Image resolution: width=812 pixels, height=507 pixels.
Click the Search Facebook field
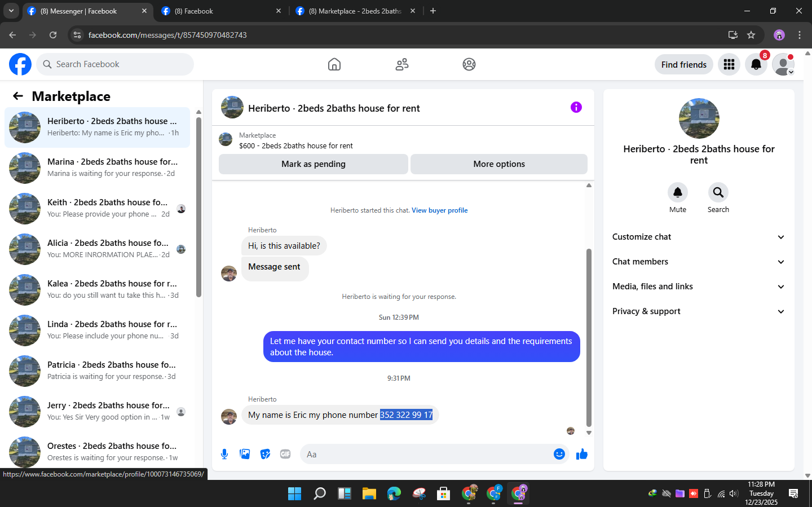click(115, 64)
